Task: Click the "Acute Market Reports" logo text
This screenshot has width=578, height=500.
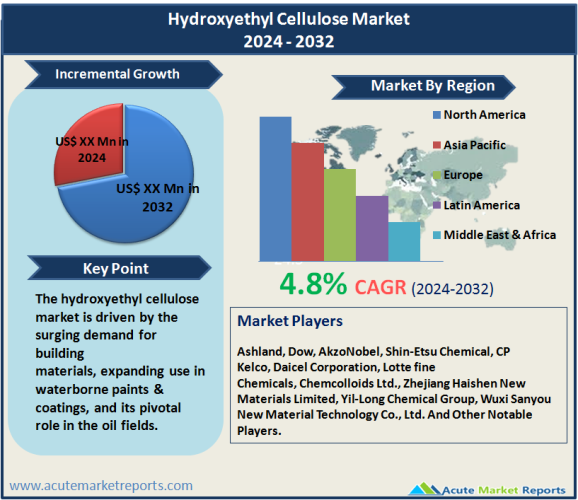Action: (x=504, y=490)
